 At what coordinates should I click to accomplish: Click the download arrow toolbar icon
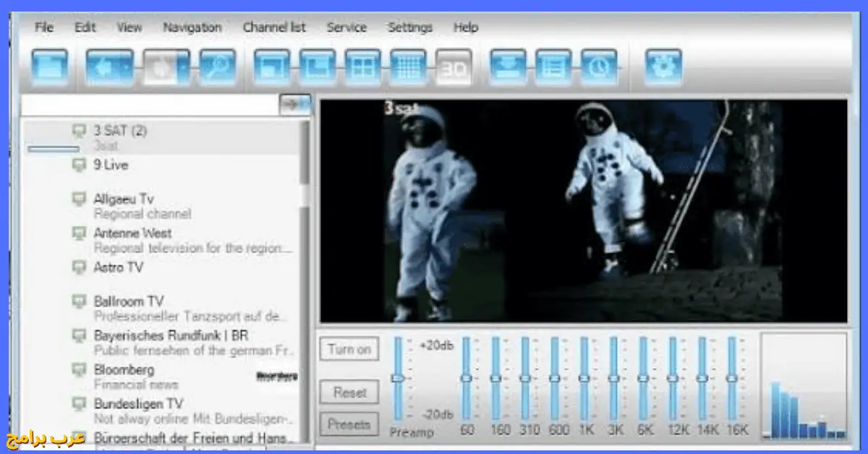[x=509, y=68]
